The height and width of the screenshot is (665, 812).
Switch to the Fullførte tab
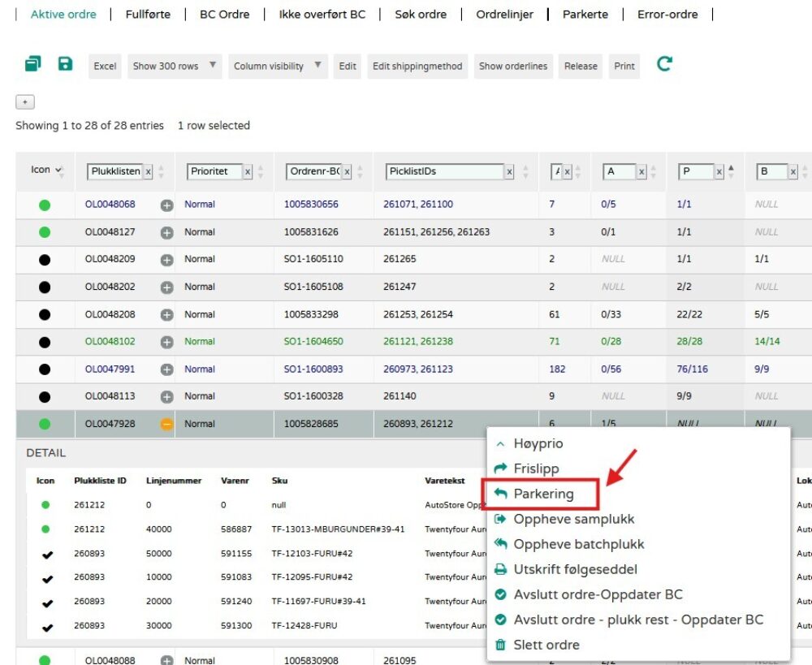pyautogui.click(x=148, y=15)
